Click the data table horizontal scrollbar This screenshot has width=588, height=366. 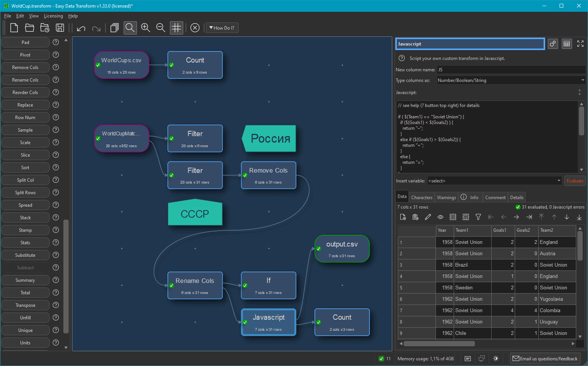(439, 344)
